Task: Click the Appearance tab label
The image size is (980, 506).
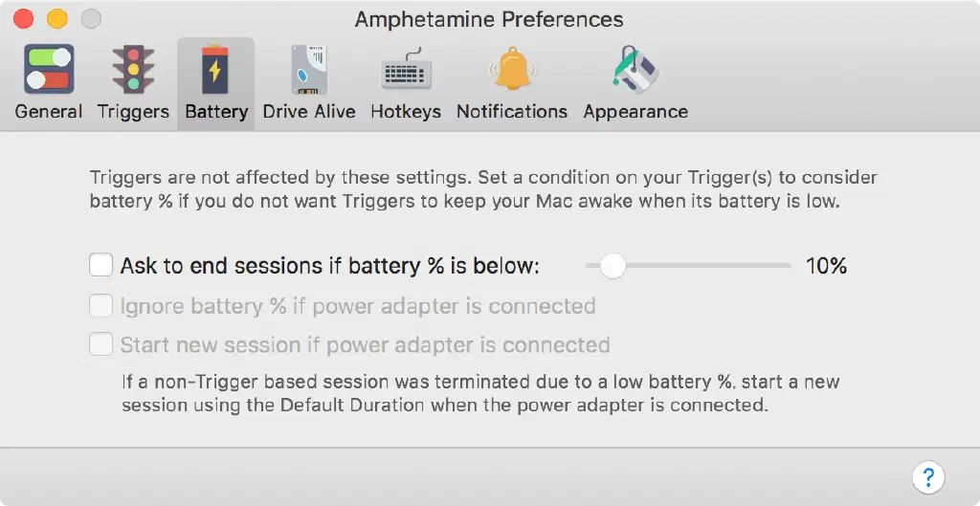Action: [635, 112]
